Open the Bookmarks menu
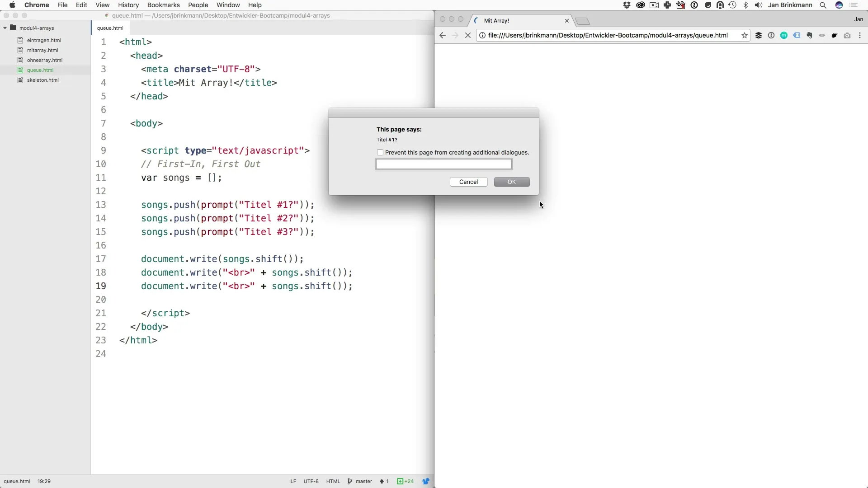Screen dimensions: 868x488 click(x=164, y=5)
